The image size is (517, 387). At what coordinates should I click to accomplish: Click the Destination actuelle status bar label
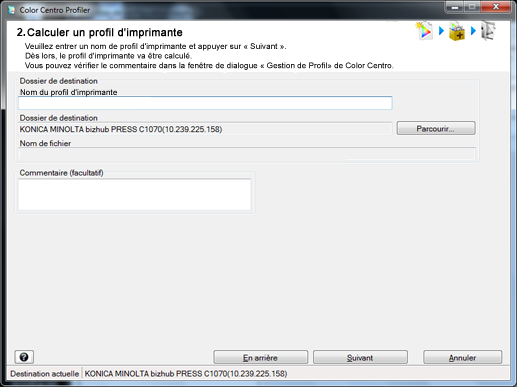pyautogui.click(x=44, y=374)
